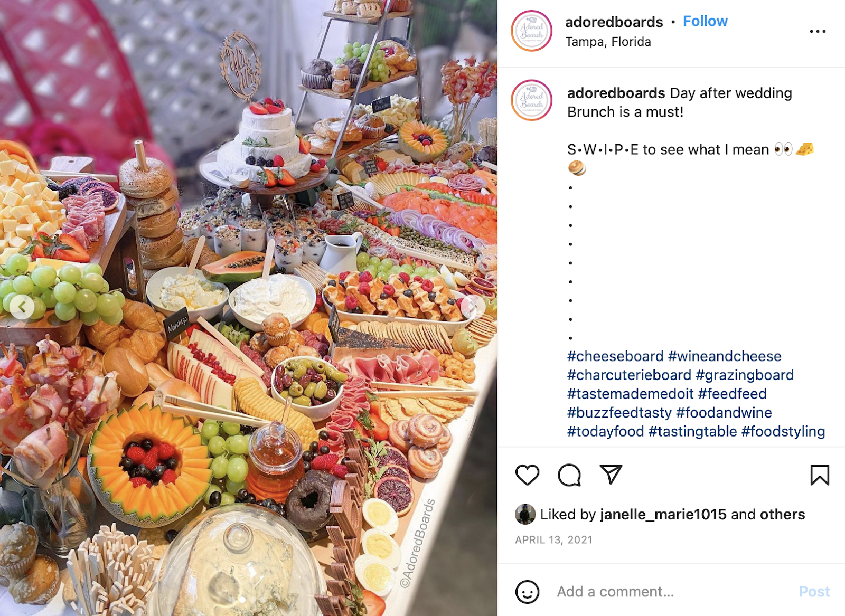Open comments with speech bubble icon
The image size is (845, 616).
click(569, 475)
